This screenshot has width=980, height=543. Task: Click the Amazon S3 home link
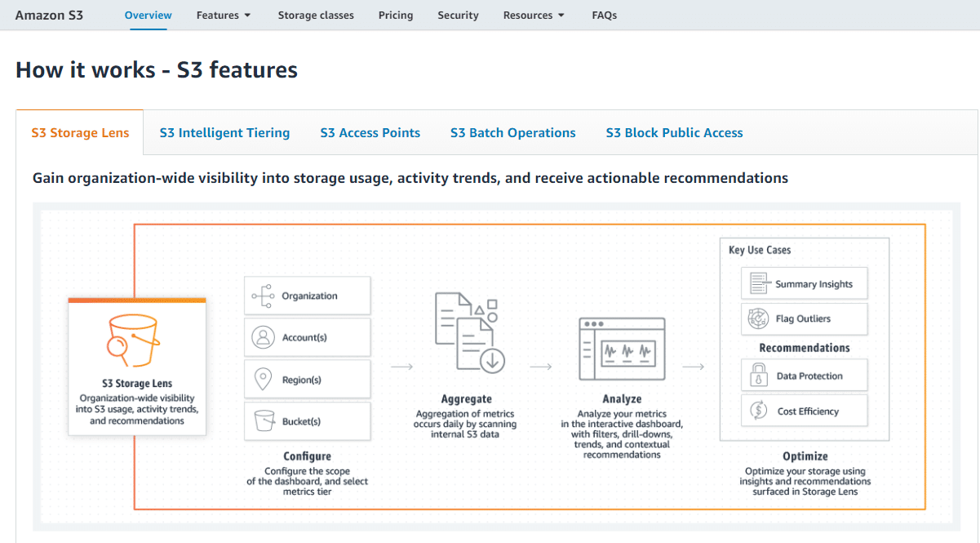coord(49,15)
